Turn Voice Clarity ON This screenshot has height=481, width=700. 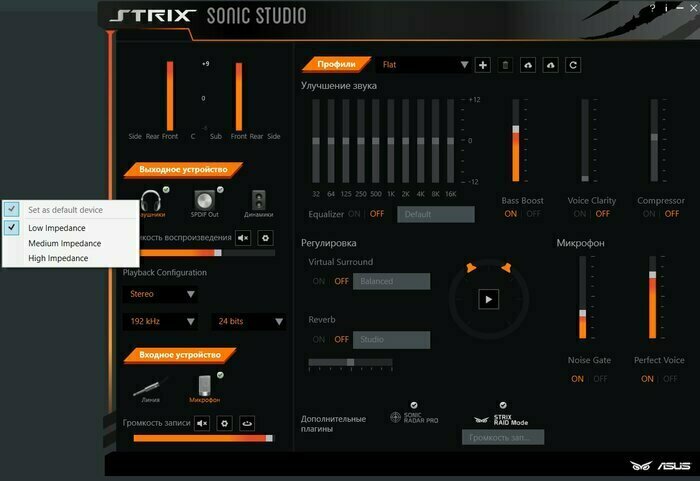click(579, 214)
